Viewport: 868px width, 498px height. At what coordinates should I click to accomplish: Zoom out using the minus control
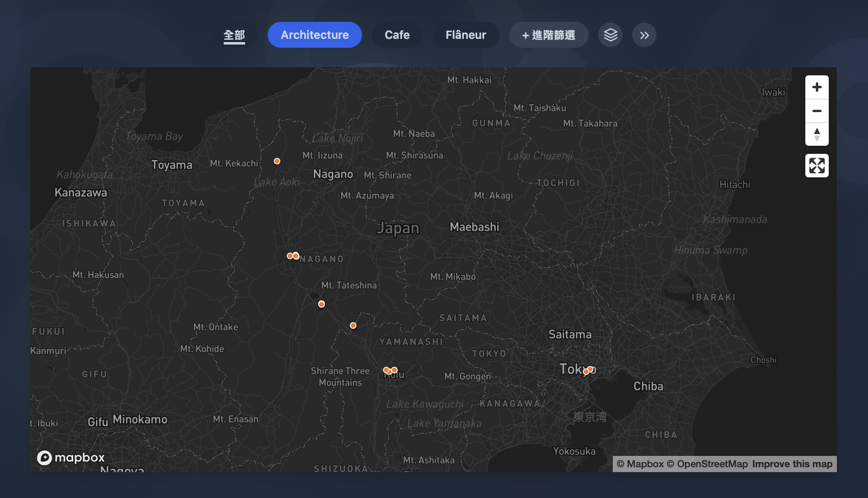(817, 111)
